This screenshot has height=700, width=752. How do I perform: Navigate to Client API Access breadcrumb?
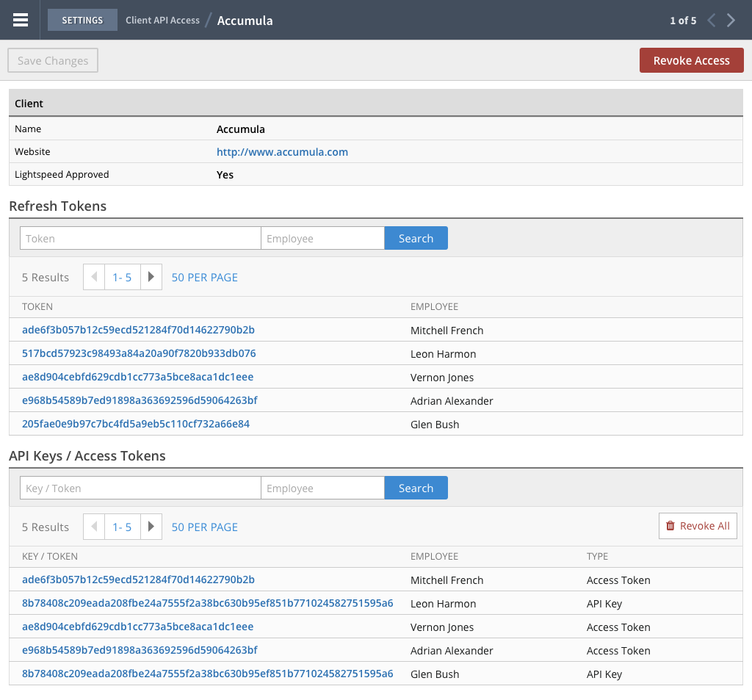(162, 20)
